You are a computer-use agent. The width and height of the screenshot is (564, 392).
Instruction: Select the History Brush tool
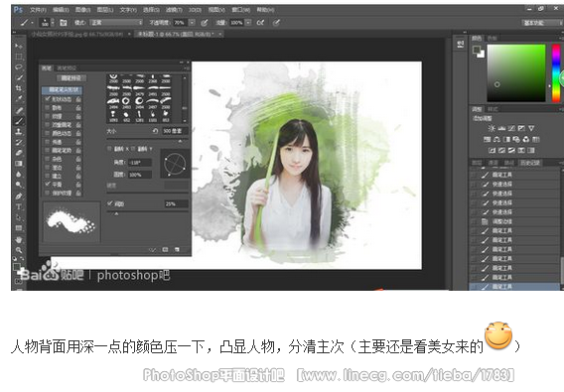[x=18, y=142]
